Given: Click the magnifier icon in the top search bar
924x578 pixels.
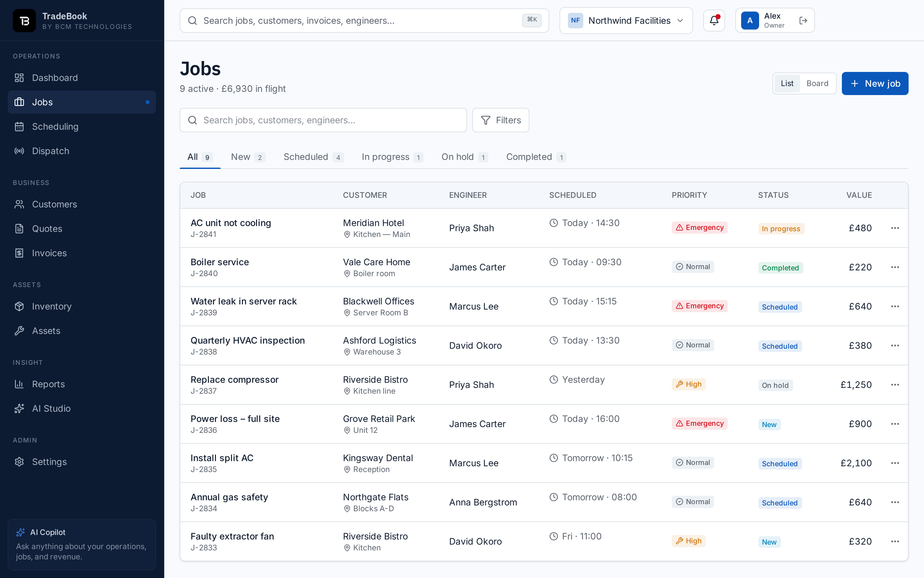Looking at the screenshot, I should click(x=193, y=21).
